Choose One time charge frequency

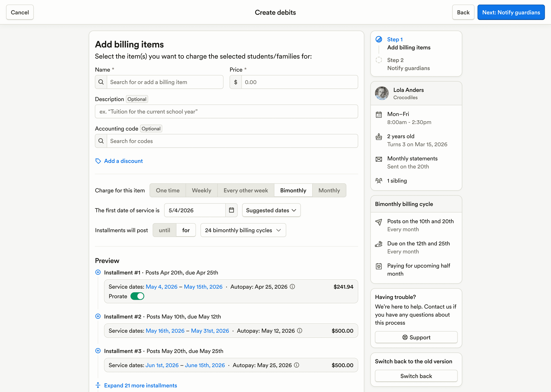(168, 190)
